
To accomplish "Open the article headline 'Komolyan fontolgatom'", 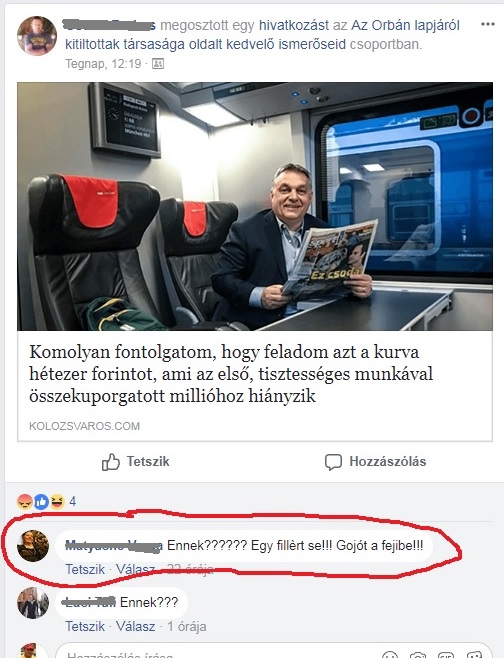I will point(231,374).
